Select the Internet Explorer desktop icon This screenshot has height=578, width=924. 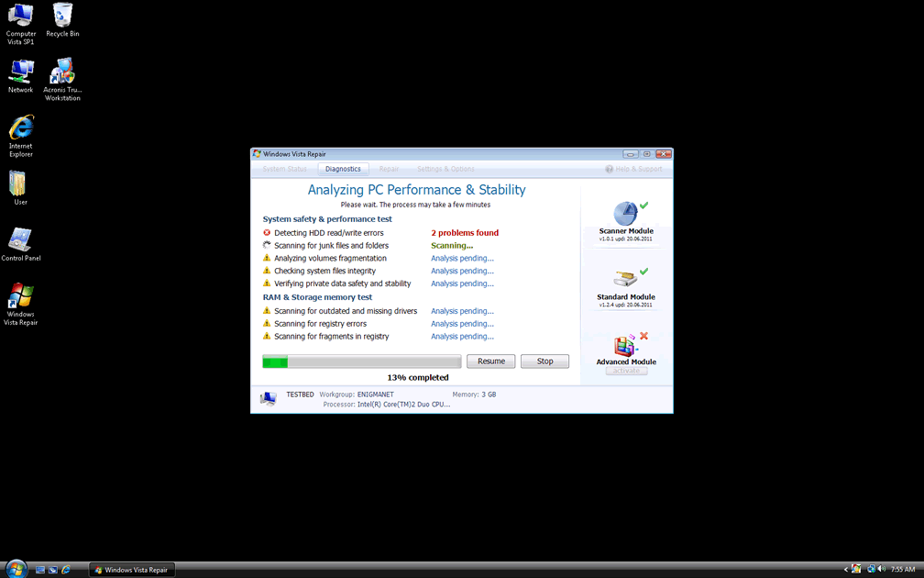tap(20, 128)
